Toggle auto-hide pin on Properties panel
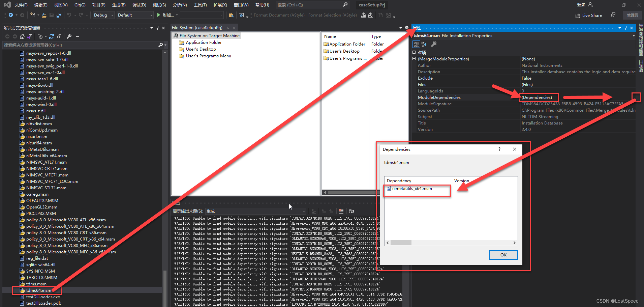644x307 pixels. [x=625, y=28]
